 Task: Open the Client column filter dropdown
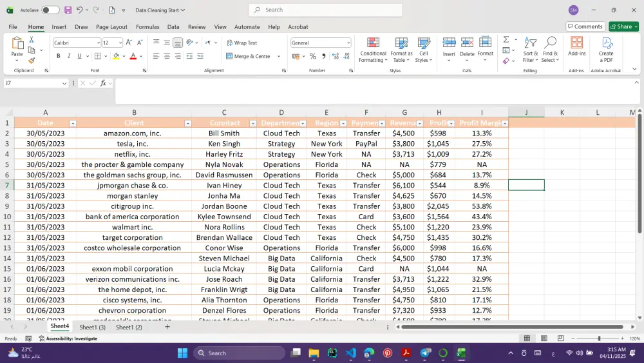187,123
